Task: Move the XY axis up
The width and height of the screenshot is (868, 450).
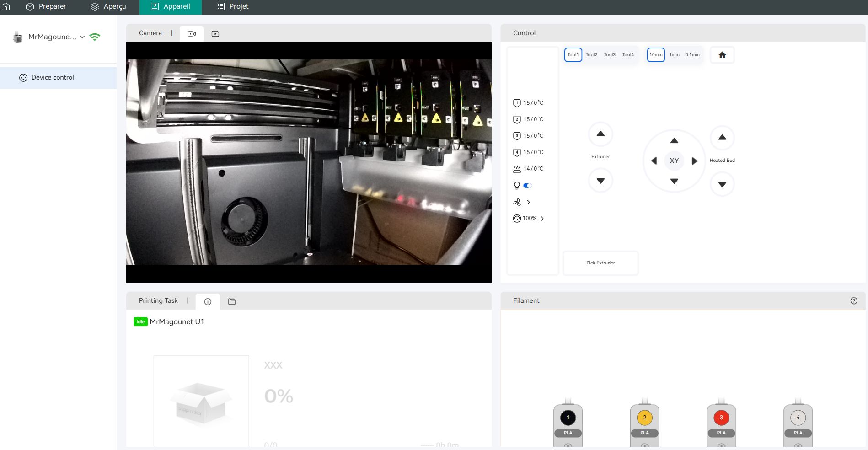Action: click(674, 140)
